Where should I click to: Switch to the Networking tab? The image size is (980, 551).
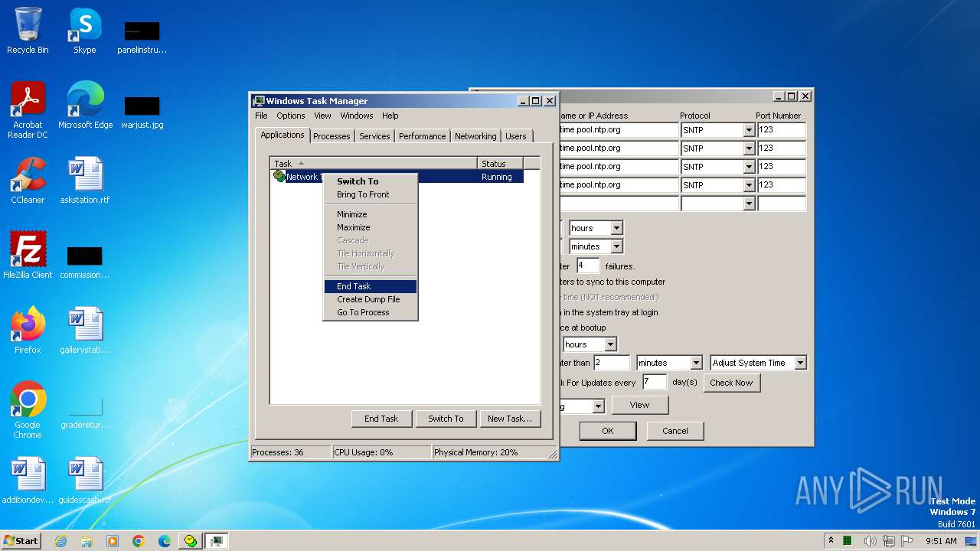[x=475, y=136]
